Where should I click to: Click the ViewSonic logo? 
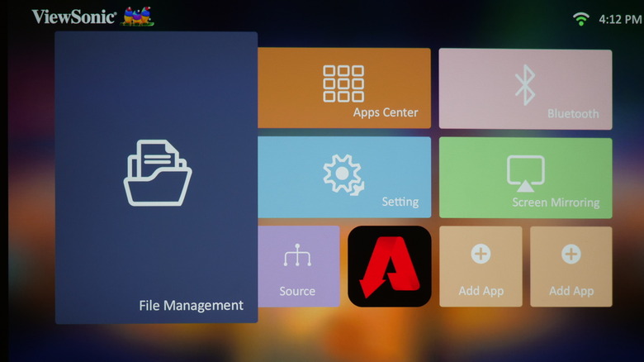92,17
